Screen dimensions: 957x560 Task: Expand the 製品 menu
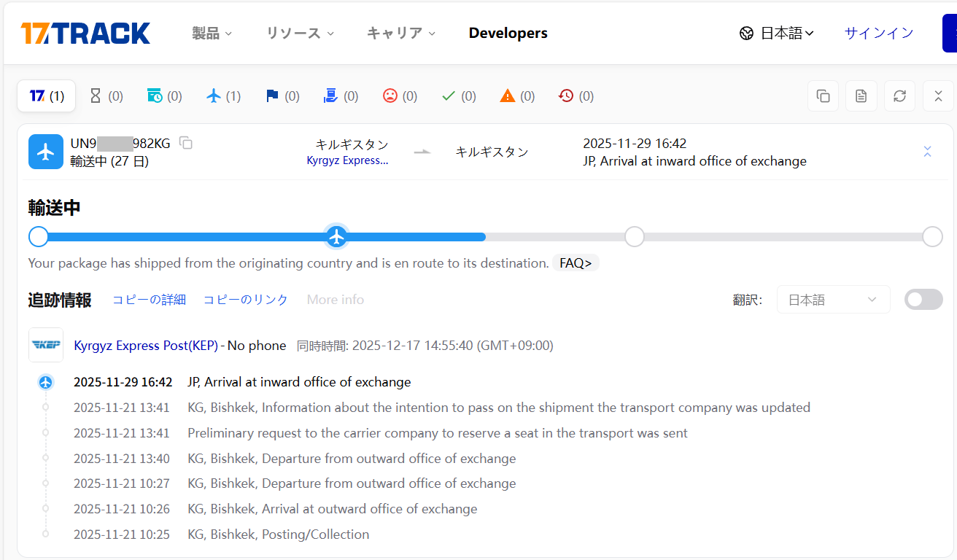pyautogui.click(x=212, y=34)
